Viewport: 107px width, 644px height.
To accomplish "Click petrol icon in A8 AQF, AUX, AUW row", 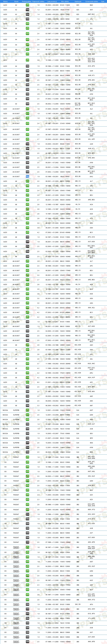I will point(28,369).
